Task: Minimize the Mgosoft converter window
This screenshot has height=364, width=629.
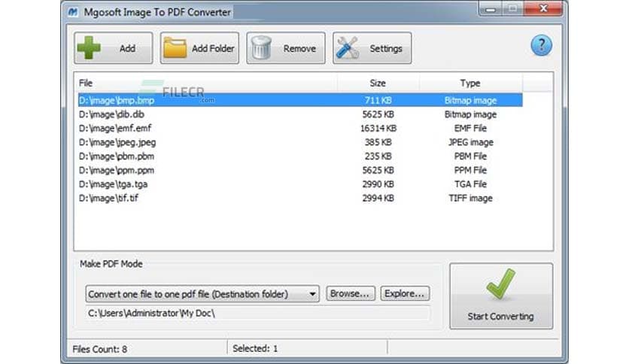Action: pyautogui.click(x=491, y=9)
